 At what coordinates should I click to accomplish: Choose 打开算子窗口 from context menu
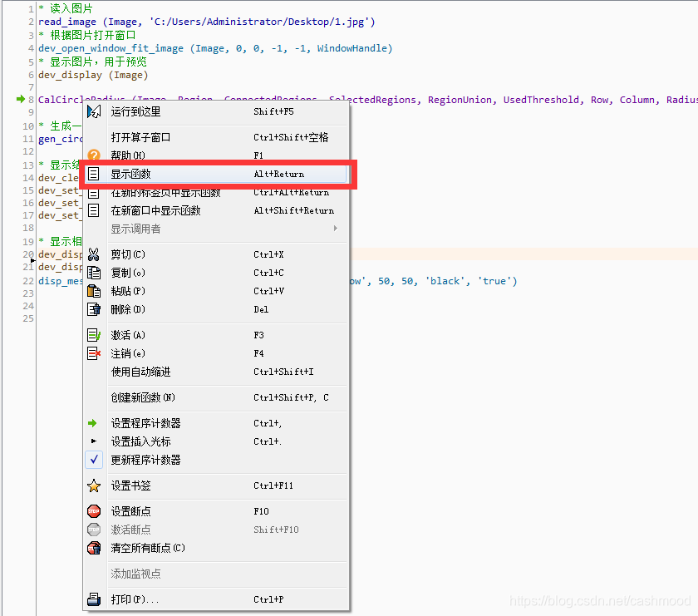(216, 137)
